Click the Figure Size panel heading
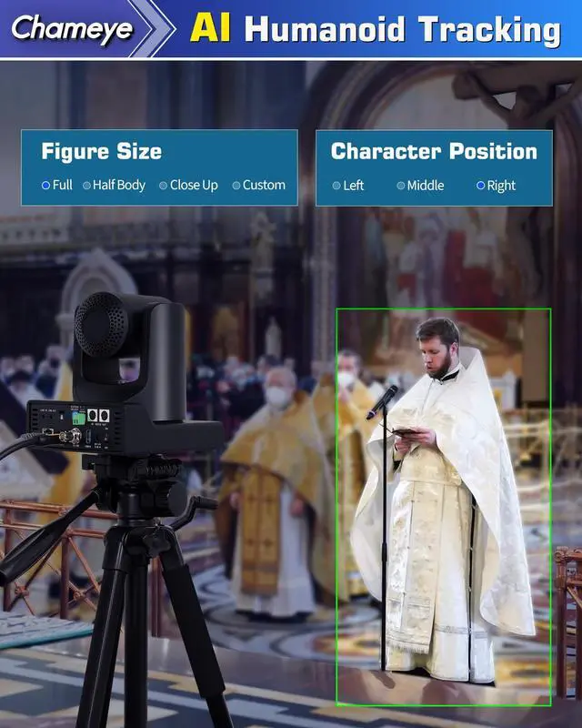This screenshot has width=582, height=728. pos(101,151)
